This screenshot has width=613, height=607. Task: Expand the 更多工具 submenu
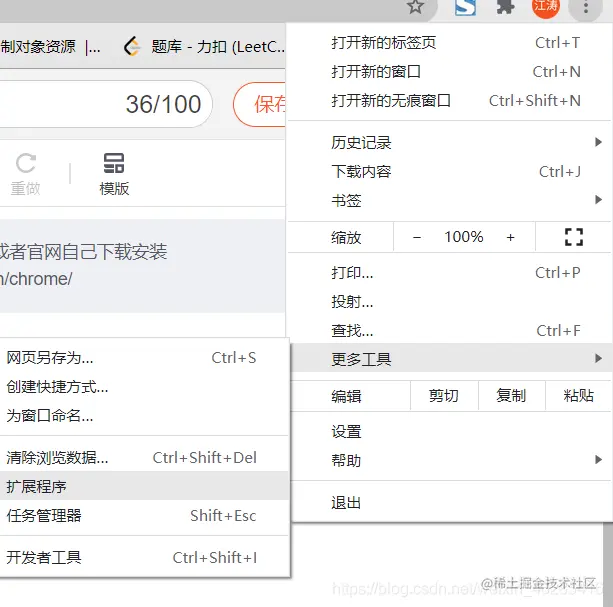(450, 358)
